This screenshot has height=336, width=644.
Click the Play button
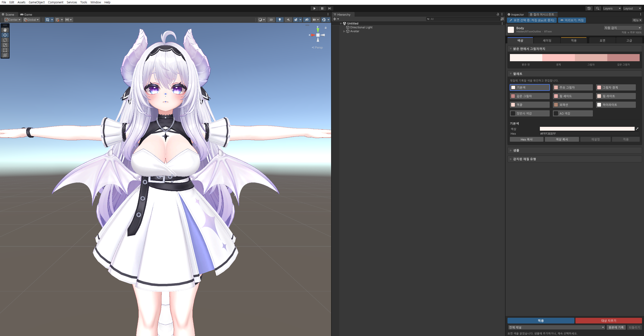point(314,8)
